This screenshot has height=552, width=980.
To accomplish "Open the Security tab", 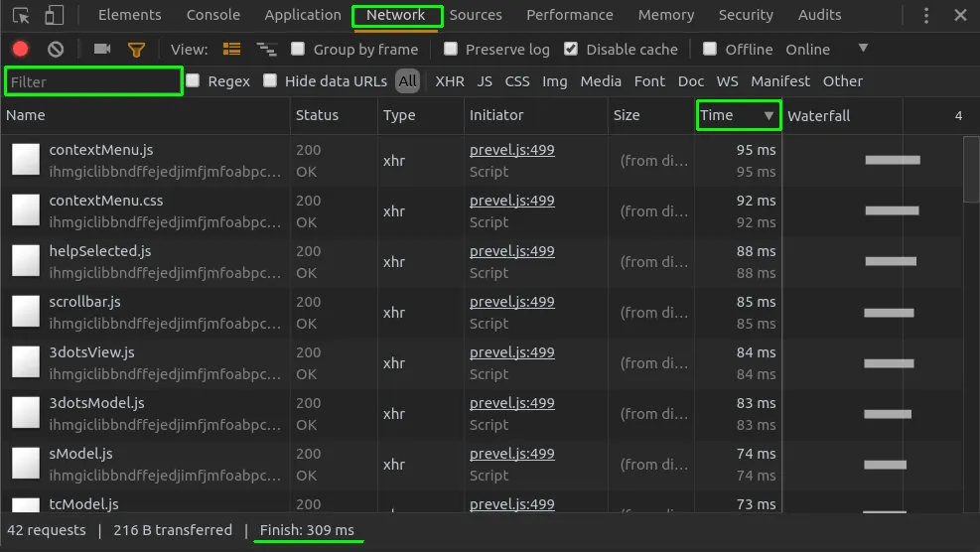I will [x=746, y=15].
